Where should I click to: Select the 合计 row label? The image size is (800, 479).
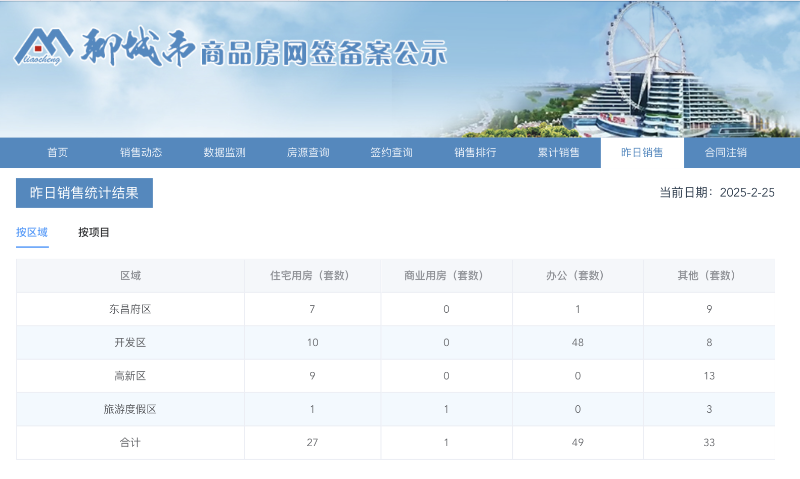pos(130,443)
